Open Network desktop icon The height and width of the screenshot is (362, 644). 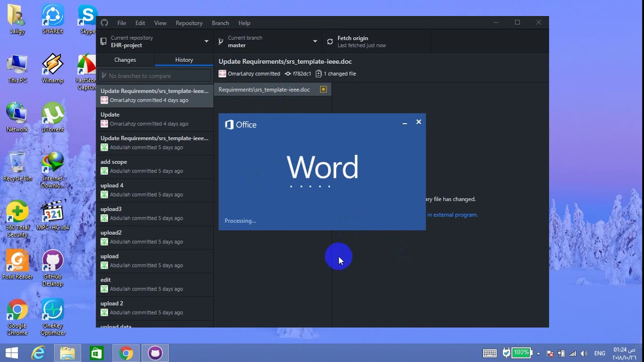(17, 118)
